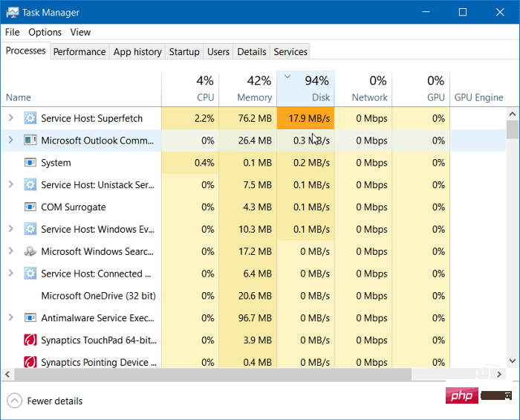Image resolution: width=520 pixels, height=420 pixels.
Task: Switch to the Startup tab
Action: [x=184, y=52]
